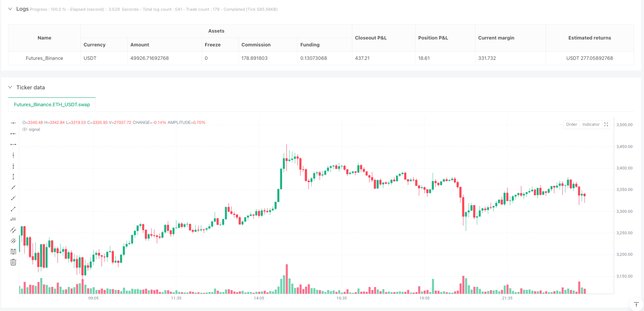The image size is (644, 311).
Task: Select the Futures_Binance.ETH_USDT.swap tab
Action: (52, 104)
